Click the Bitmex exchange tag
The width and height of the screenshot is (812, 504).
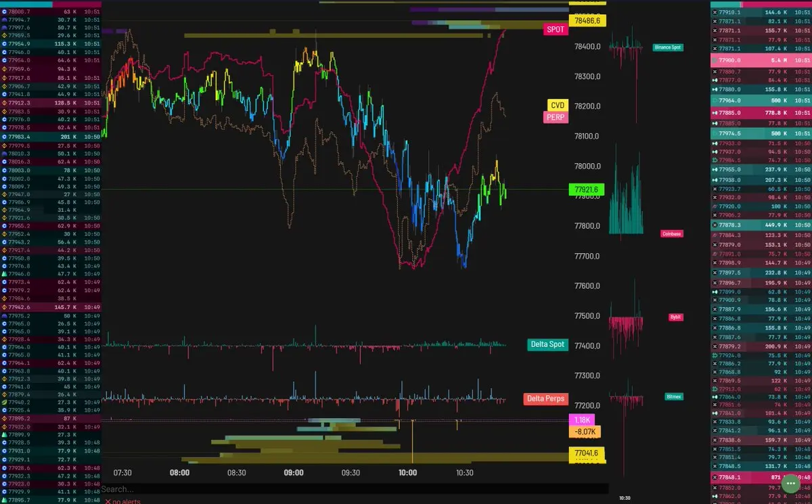(674, 396)
